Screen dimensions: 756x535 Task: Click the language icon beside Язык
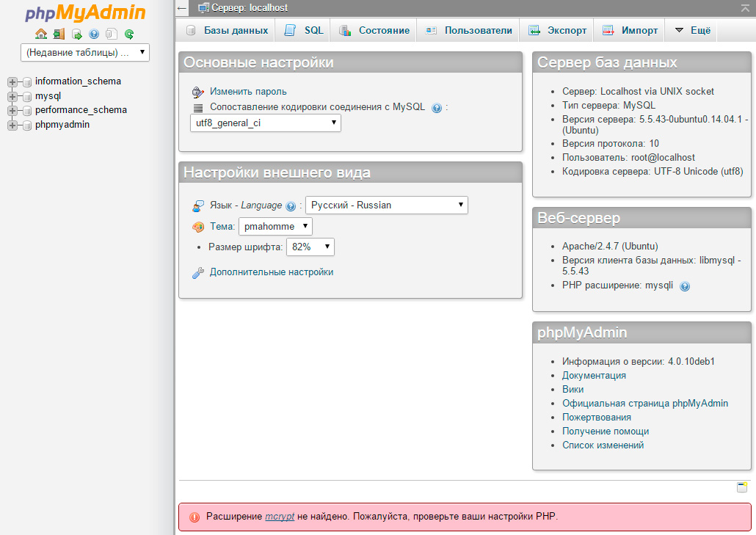point(198,205)
